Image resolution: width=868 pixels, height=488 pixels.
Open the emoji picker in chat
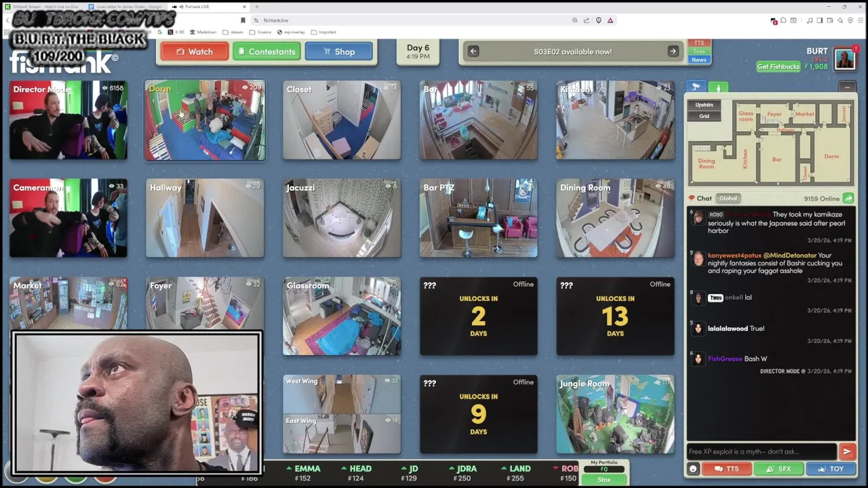(693, 469)
